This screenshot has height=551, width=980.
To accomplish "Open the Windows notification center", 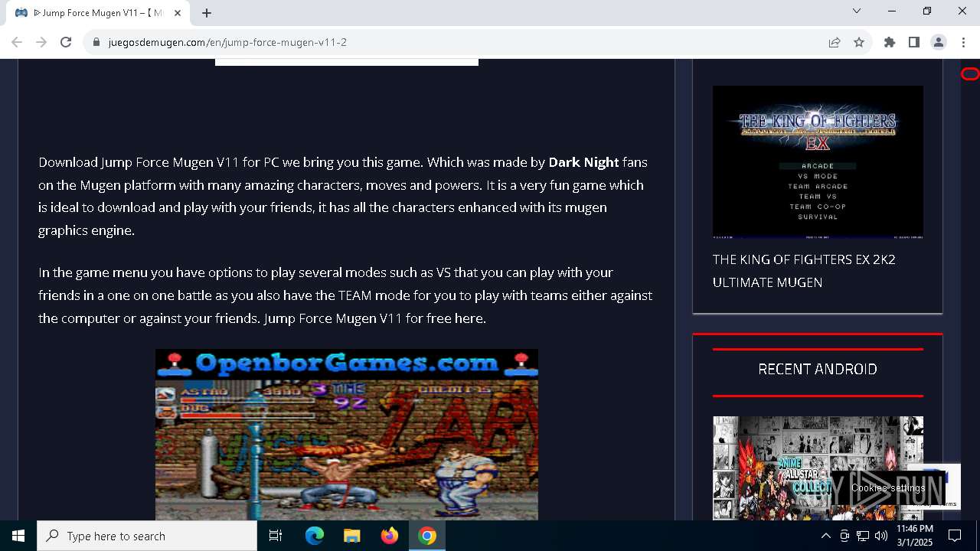I will coord(955,536).
